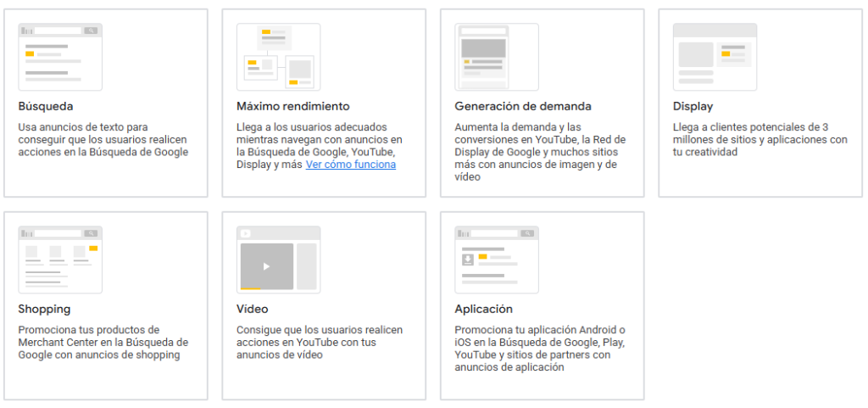Click description 'Llega a clientes potenciales de 3 millones'
868x408 pixels.
coord(759,139)
